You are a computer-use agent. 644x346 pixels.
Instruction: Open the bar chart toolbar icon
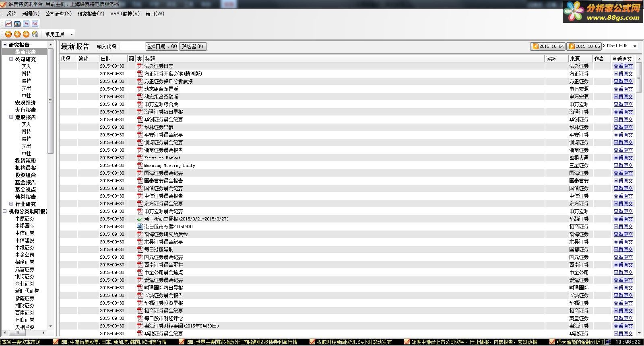coord(17,24)
